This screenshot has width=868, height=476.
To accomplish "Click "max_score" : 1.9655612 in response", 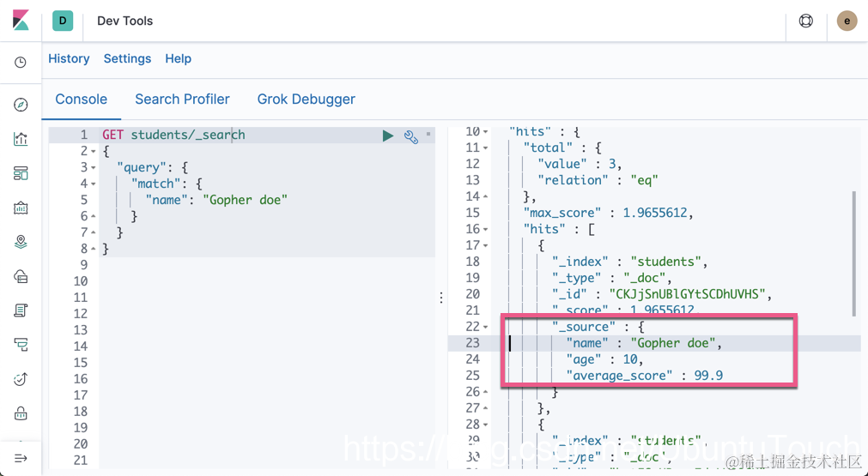I will [x=609, y=213].
